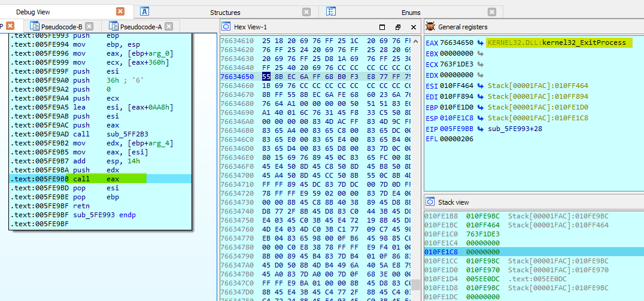The width and height of the screenshot is (644, 301).
Task: Select the Debug View tab
Action: tap(34, 13)
